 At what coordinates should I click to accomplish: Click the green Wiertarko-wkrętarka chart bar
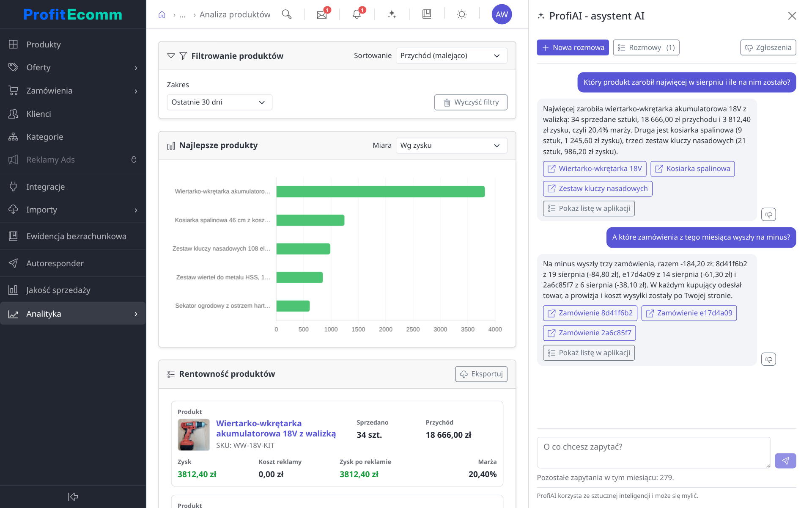pyautogui.click(x=380, y=192)
